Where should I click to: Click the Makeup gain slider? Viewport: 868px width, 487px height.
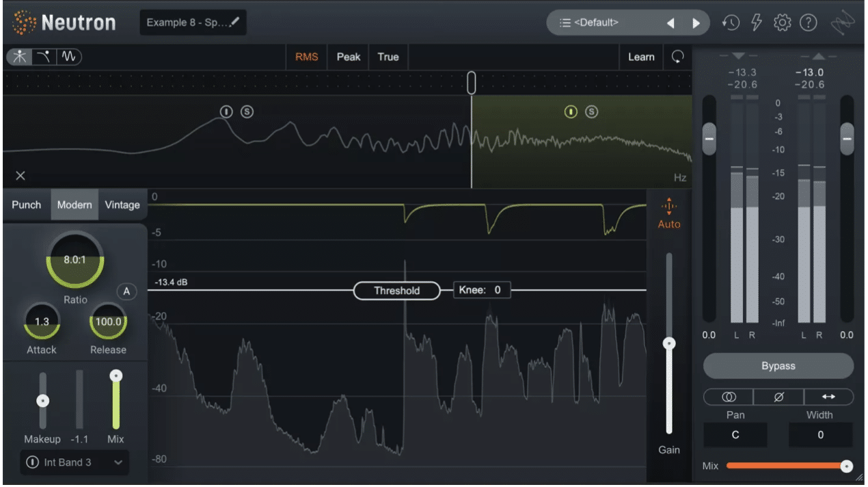pyautogui.click(x=42, y=401)
